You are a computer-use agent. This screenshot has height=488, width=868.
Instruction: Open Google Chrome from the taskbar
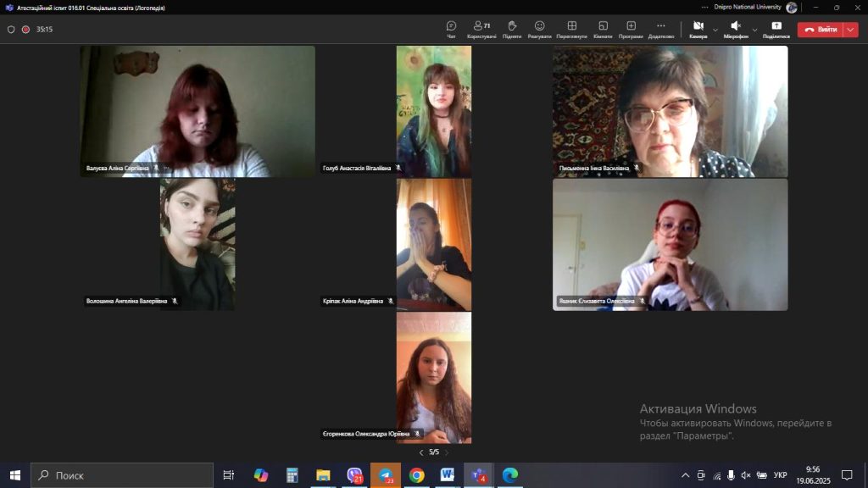[x=417, y=475]
